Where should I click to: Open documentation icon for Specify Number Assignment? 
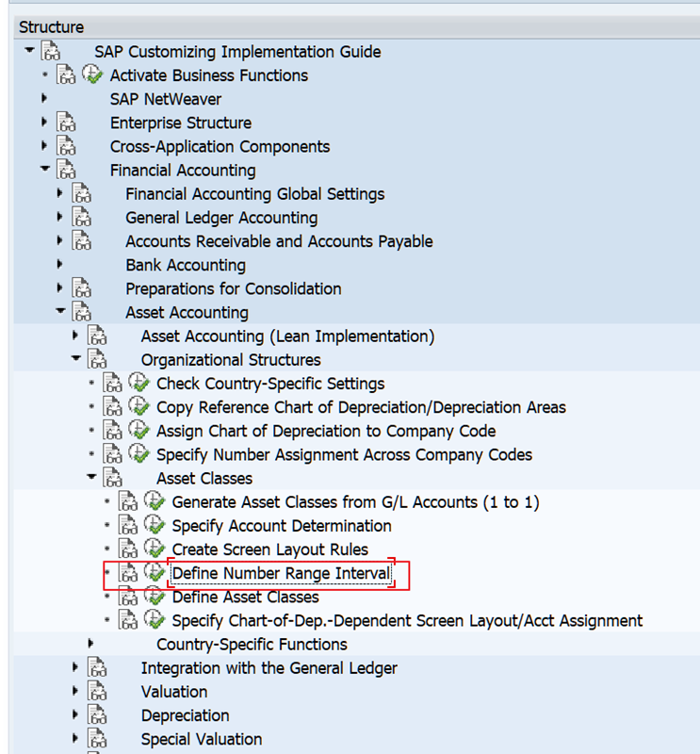pos(112,454)
